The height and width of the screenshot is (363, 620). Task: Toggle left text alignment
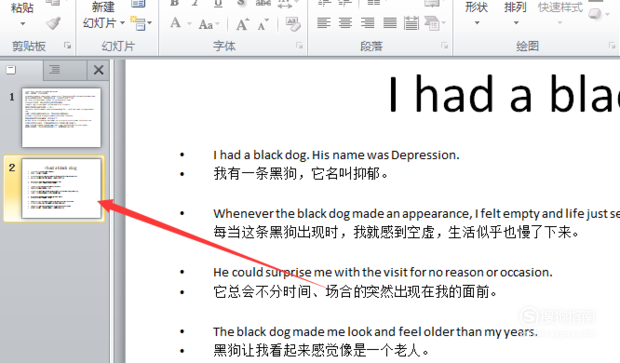click(x=324, y=23)
